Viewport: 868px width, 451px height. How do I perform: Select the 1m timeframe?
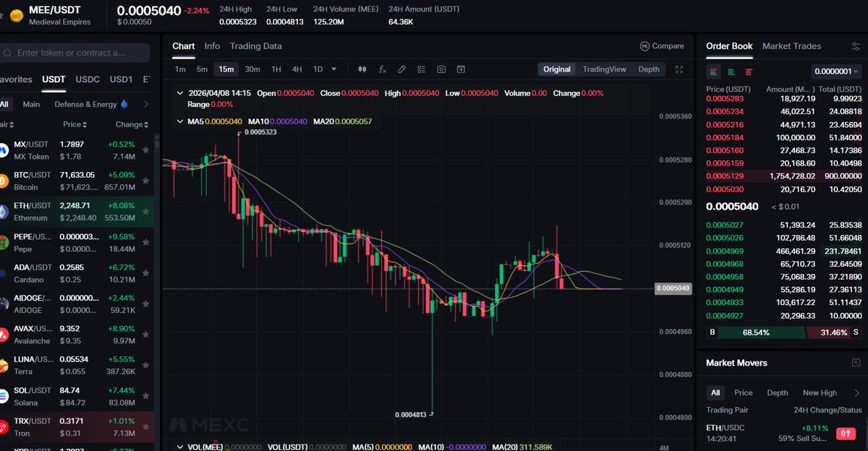180,69
